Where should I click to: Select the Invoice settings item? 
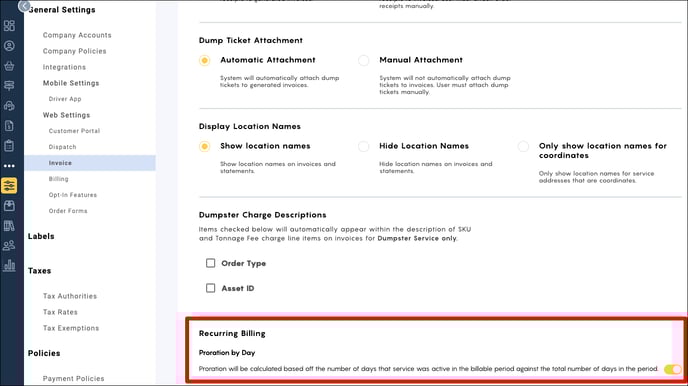point(90,163)
